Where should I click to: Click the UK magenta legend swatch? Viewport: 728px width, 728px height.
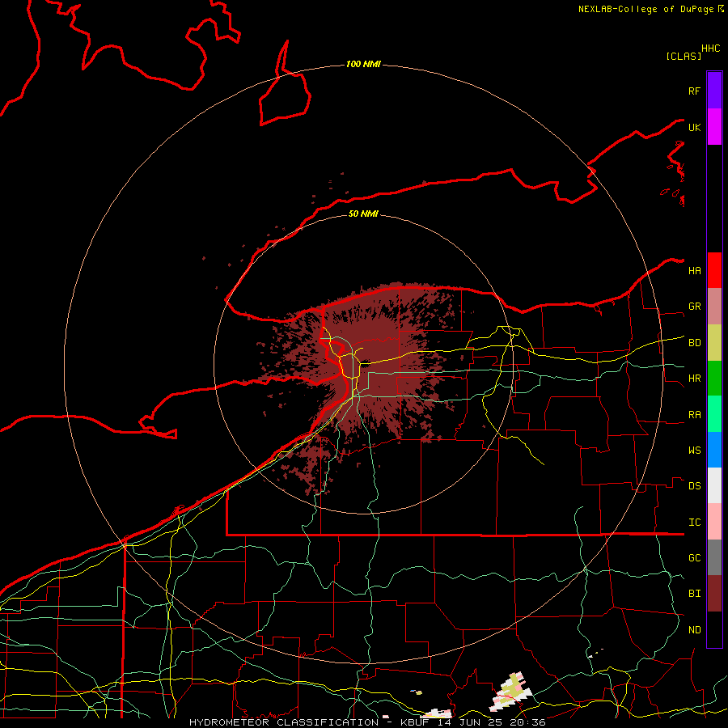tap(714, 127)
